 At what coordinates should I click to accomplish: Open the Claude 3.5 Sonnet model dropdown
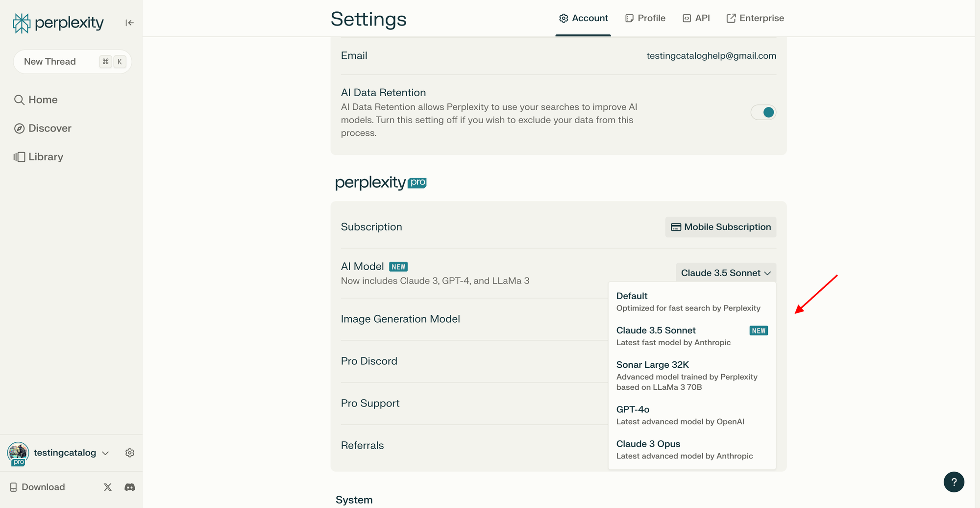coord(726,273)
